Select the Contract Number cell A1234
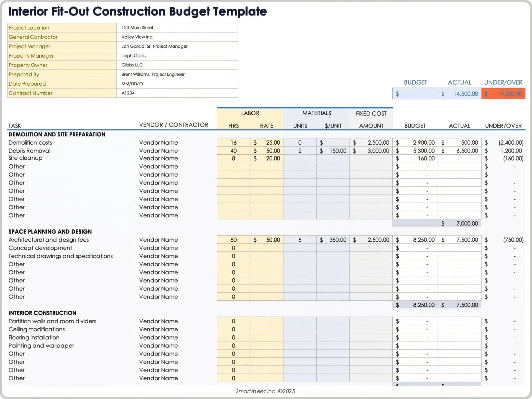This screenshot has width=532, height=399. tap(177, 93)
